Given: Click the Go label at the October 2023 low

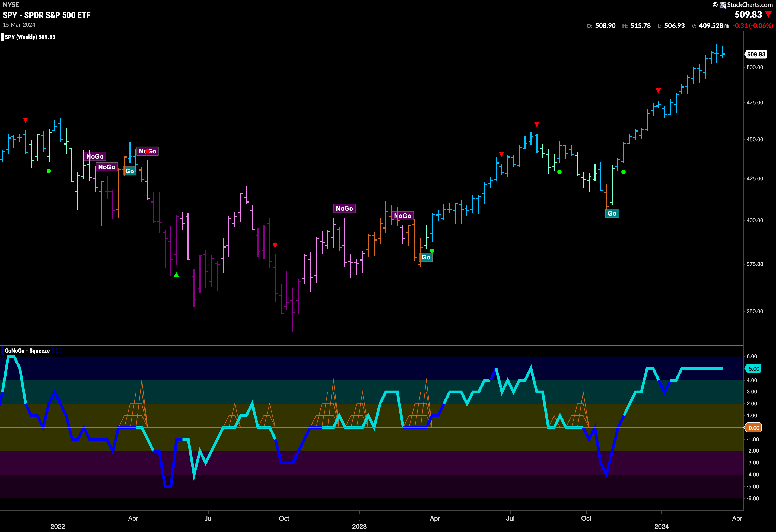Looking at the screenshot, I should coord(612,213).
